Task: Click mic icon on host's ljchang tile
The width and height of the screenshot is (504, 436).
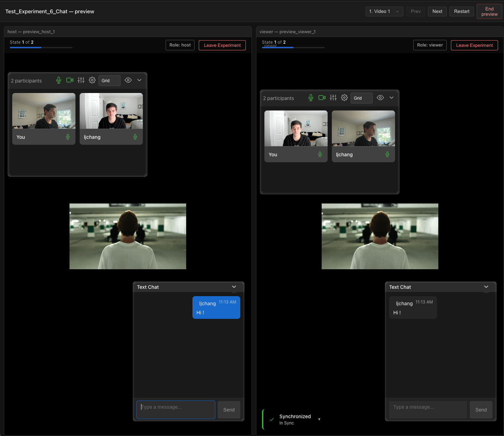Action: point(135,137)
